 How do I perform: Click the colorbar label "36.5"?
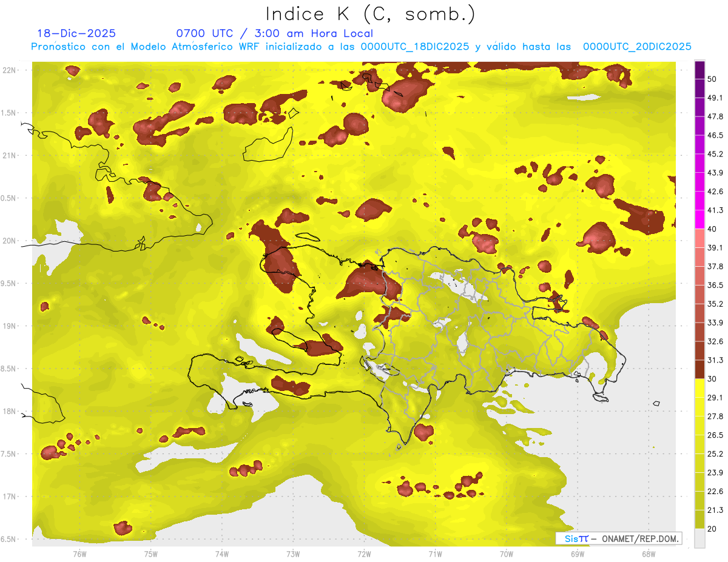tap(715, 286)
